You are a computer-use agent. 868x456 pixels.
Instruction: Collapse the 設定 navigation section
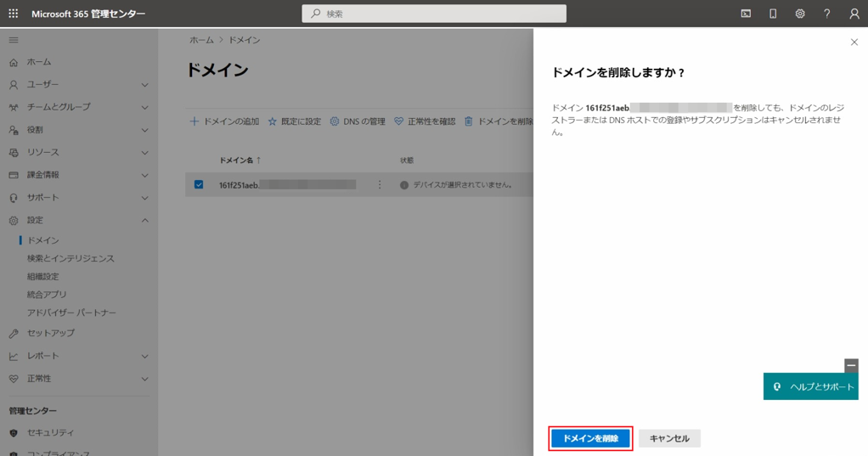[x=144, y=221]
